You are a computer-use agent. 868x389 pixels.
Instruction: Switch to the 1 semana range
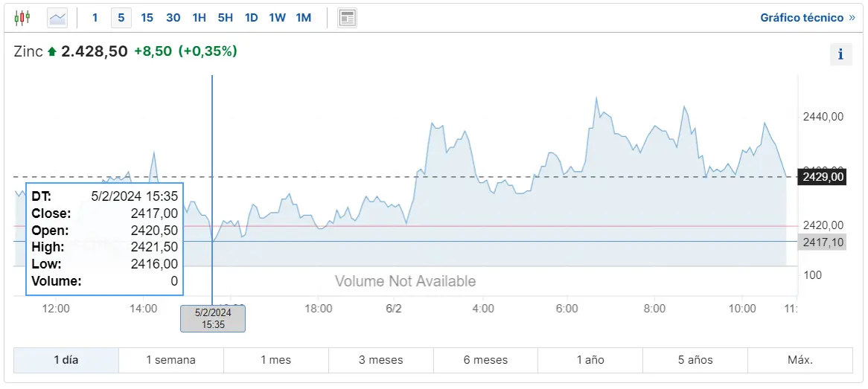pyautogui.click(x=170, y=360)
